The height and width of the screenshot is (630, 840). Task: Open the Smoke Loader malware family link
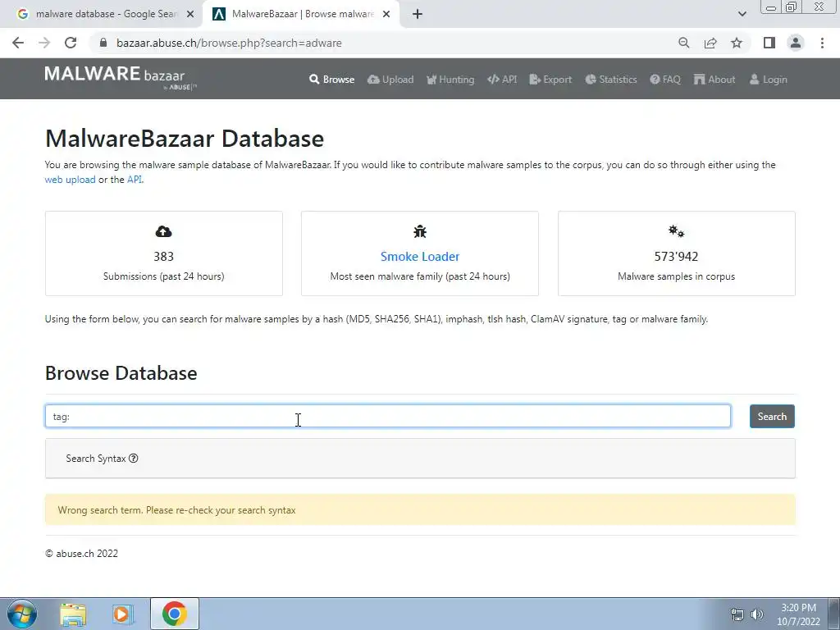(420, 257)
